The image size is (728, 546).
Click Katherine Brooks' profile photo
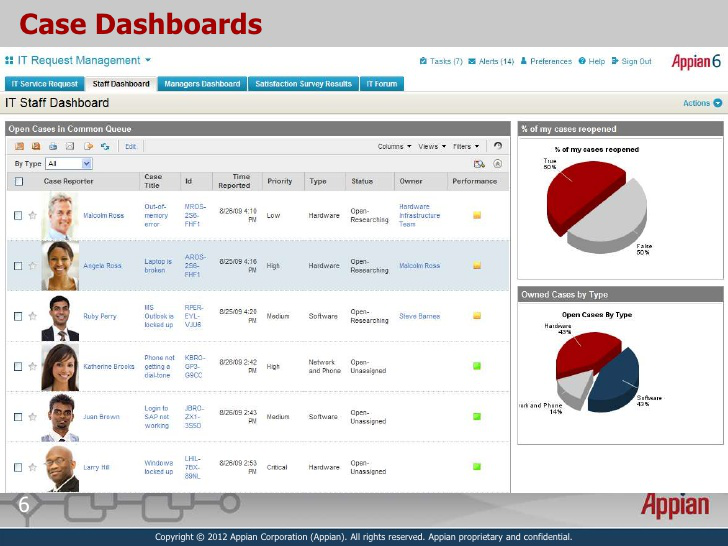[60, 366]
